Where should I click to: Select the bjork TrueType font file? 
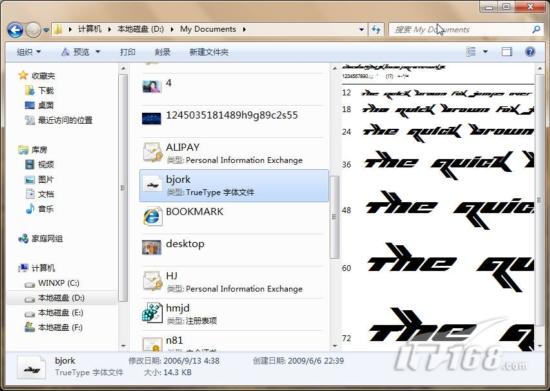coord(234,186)
